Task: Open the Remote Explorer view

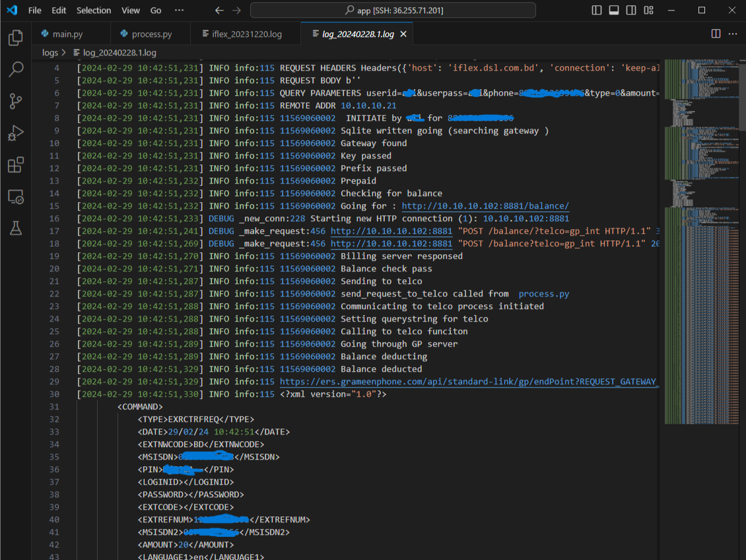Action: (x=15, y=196)
